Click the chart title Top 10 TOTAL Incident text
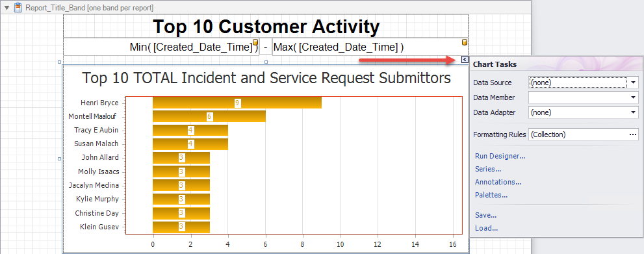 pyautogui.click(x=266, y=77)
